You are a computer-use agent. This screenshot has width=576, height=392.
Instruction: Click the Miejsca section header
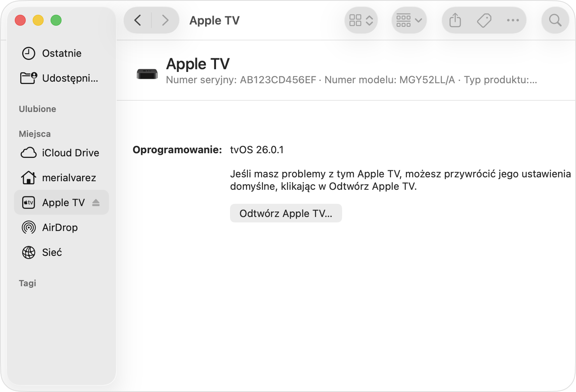[35, 134]
